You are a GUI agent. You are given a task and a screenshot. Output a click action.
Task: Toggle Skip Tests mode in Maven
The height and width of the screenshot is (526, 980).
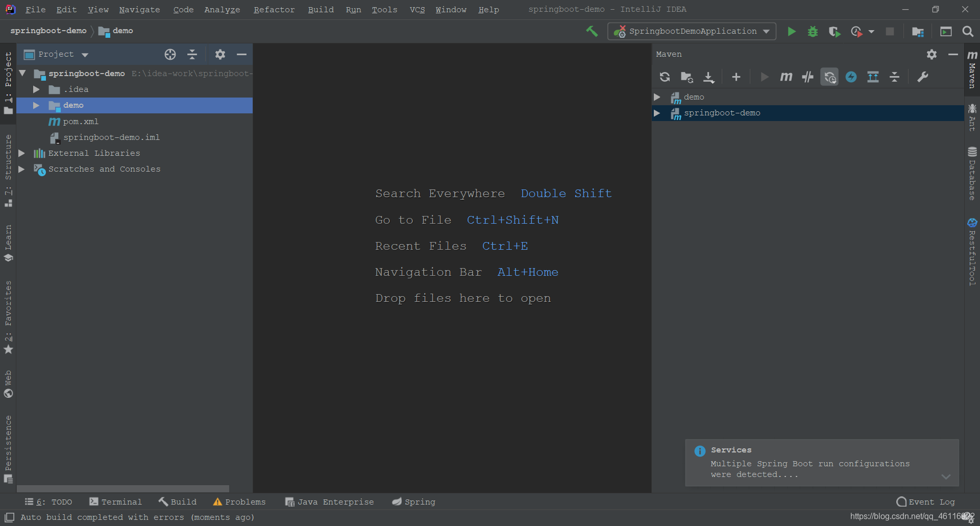(851, 77)
